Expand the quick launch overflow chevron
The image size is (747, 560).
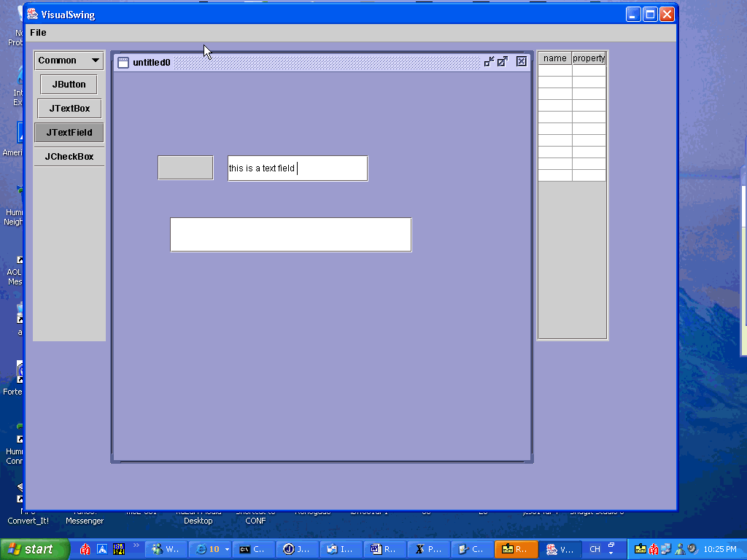(136, 545)
